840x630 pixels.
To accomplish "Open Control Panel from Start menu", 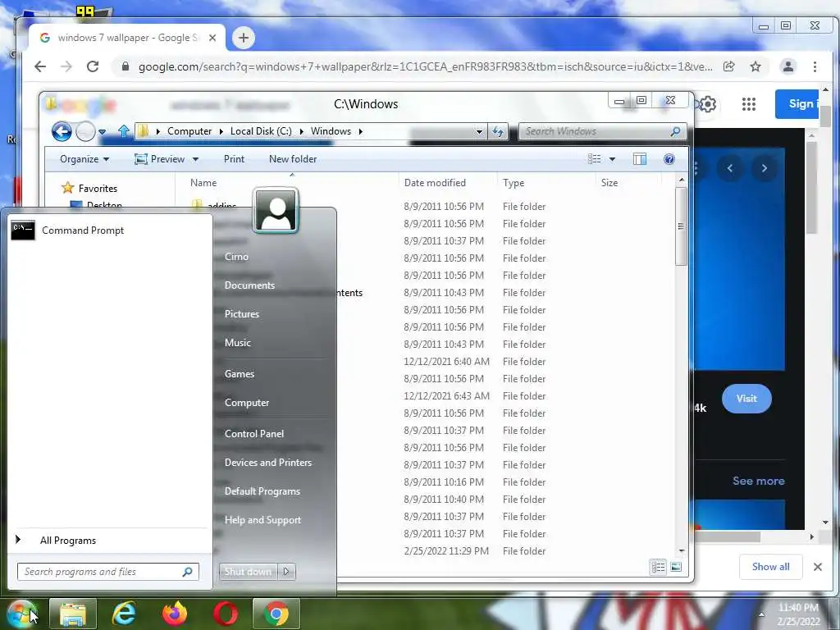I will [x=254, y=434].
